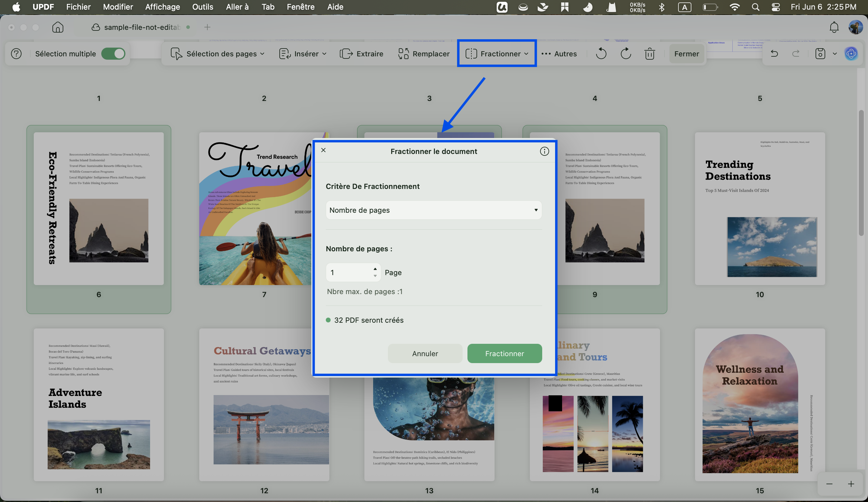This screenshot has height=502, width=868.
Task: Delete selected pages with trash icon
Action: point(649,54)
